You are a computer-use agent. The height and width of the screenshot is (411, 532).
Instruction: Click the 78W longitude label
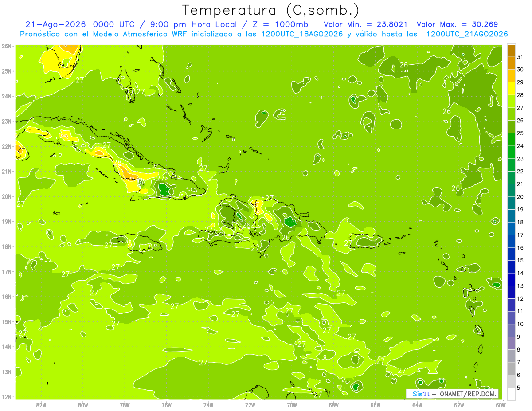click(x=125, y=405)
